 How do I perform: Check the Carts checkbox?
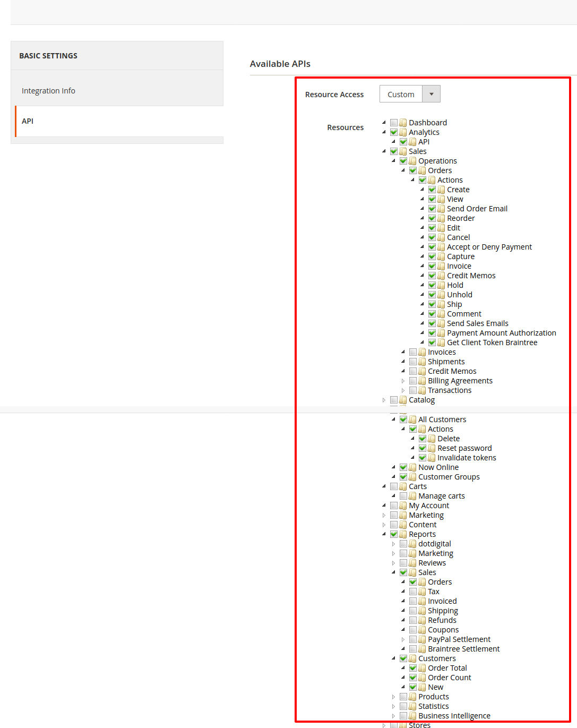click(x=394, y=486)
